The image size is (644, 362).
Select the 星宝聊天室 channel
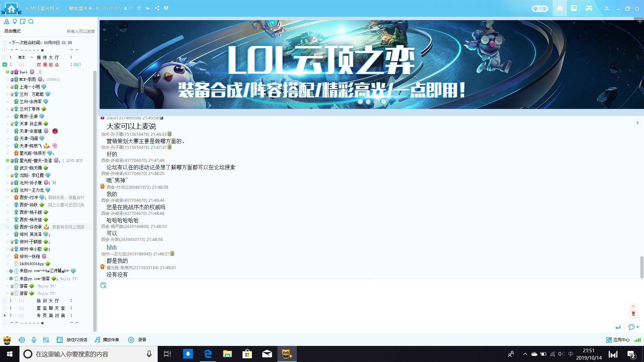(x=51, y=308)
